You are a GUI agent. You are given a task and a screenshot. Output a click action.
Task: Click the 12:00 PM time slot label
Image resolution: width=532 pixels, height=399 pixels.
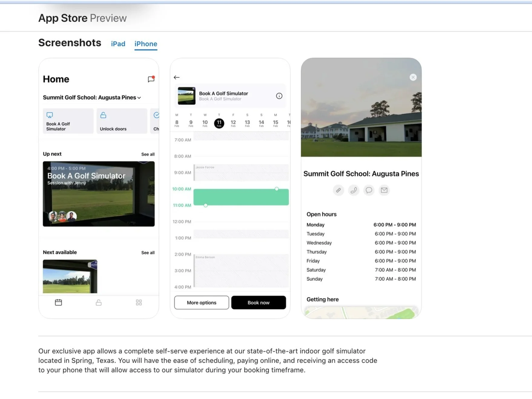pos(182,222)
